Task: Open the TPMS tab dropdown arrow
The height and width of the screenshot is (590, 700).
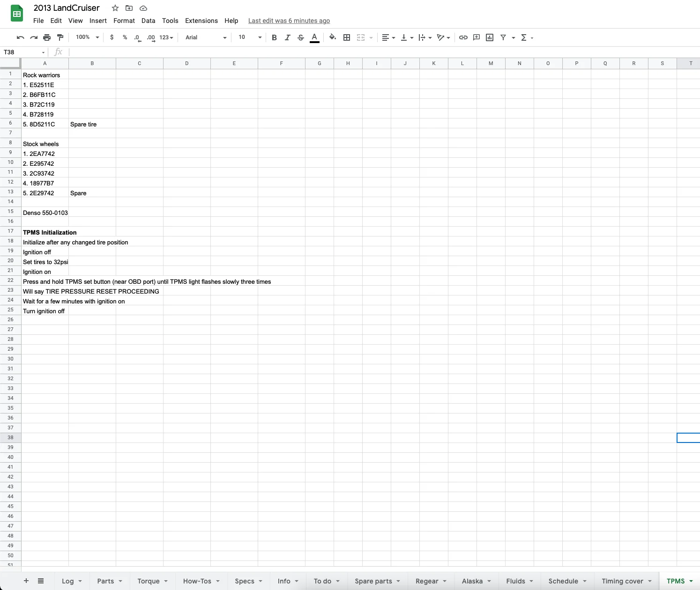Action: [x=691, y=581]
